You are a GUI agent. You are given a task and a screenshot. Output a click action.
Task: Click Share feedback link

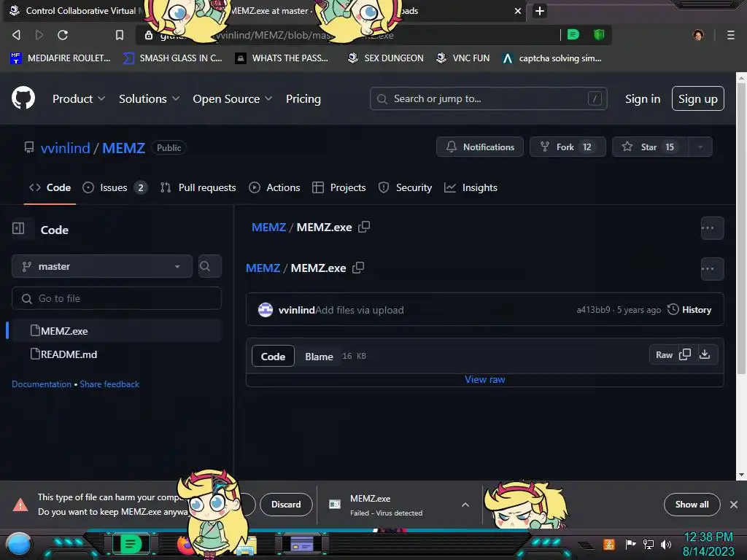point(109,384)
